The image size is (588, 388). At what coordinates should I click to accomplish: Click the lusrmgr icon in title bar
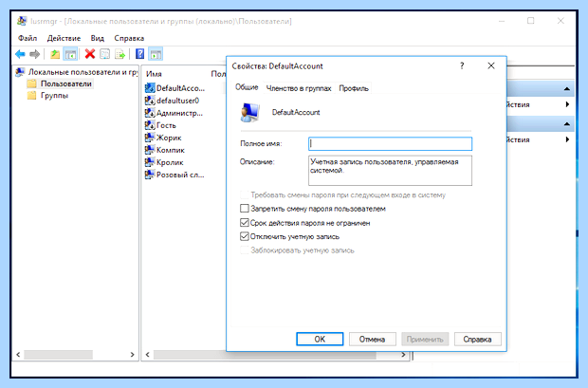(x=22, y=21)
